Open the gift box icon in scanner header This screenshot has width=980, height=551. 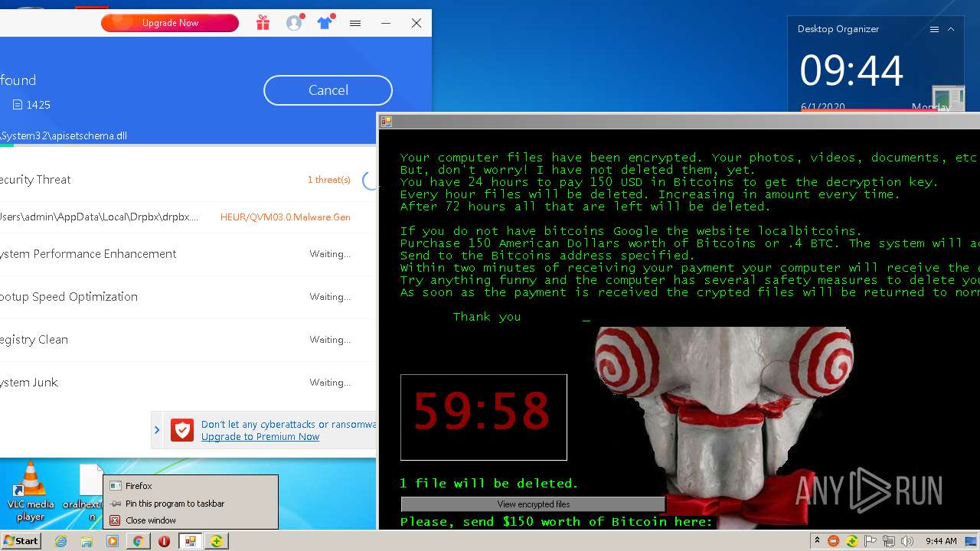263,23
